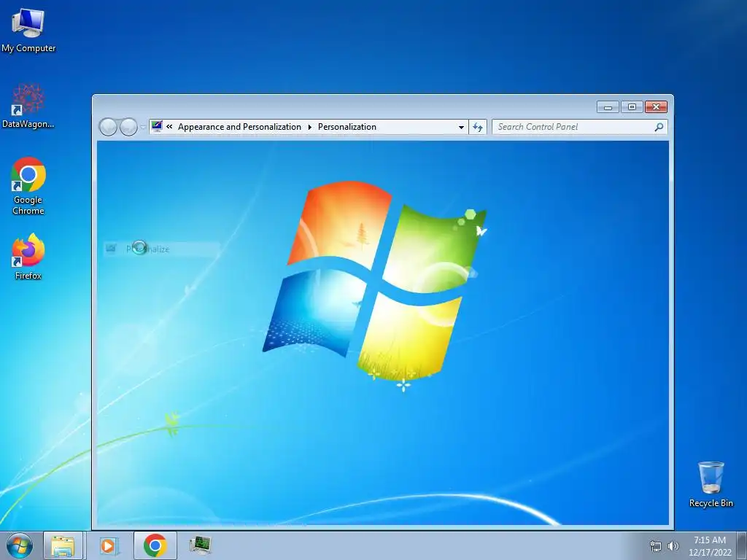Expand arrow after Appearance and Personalization
The height and width of the screenshot is (560, 747).
[309, 127]
